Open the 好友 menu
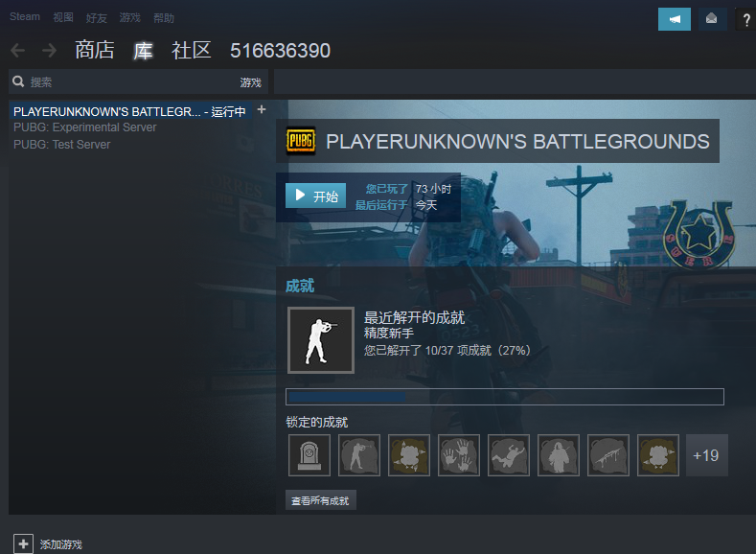Screen dimensions: 756x554 point(97,18)
